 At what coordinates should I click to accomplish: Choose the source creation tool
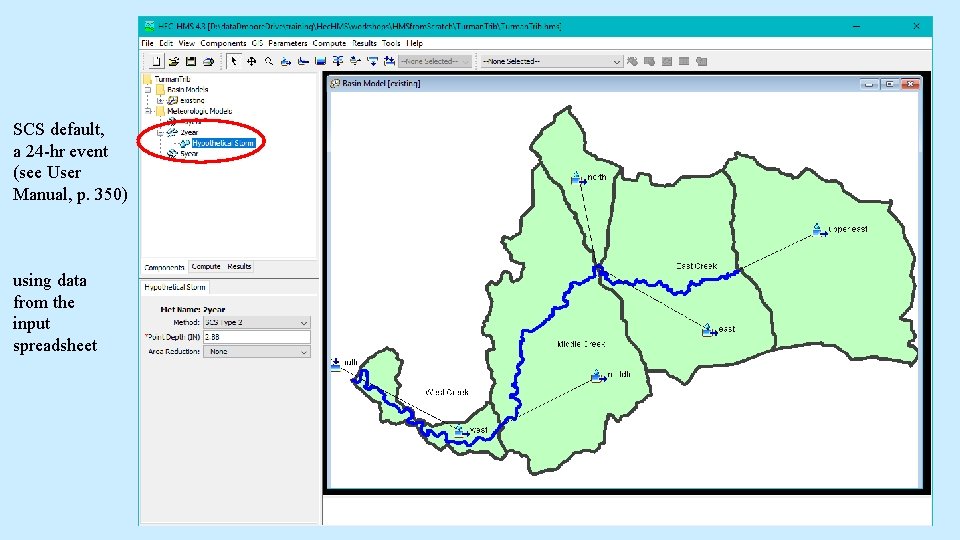pyautogui.click(x=372, y=61)
